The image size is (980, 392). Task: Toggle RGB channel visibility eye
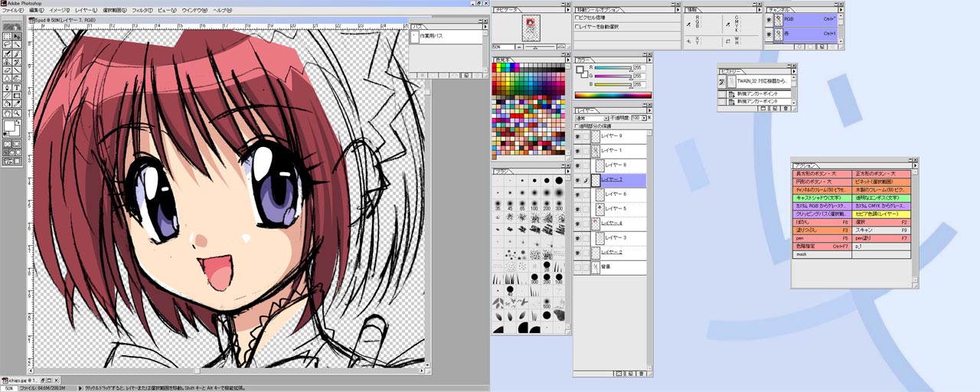click(x=769, y=19)
